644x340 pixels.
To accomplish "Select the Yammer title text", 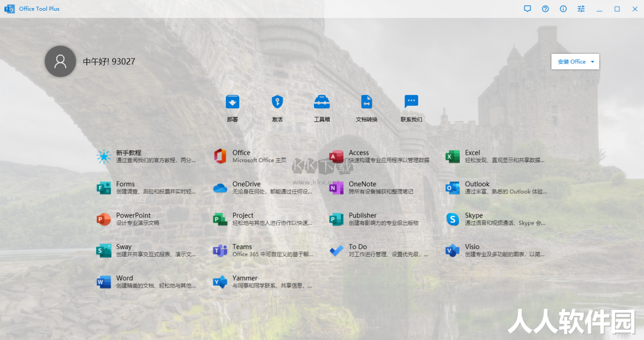I will [x=245, y=278].
